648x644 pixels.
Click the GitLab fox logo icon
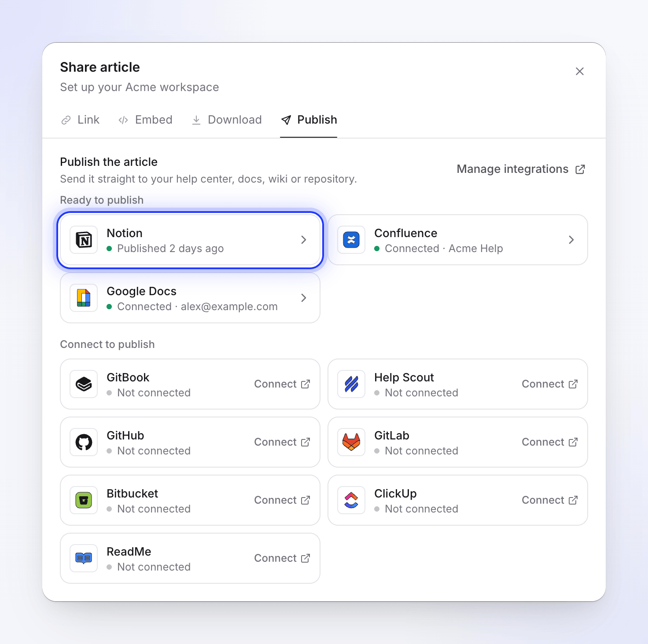pyautogui.click(x=351, y=442)
